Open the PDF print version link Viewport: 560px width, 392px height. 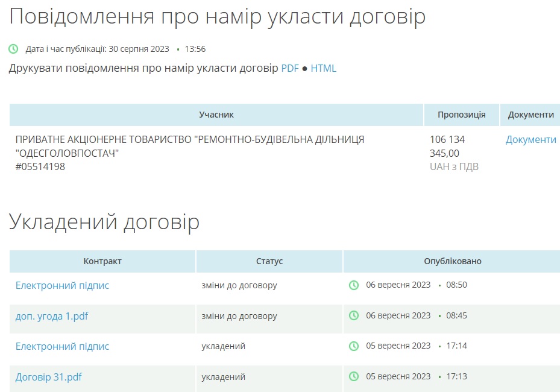tap(289, 68)
